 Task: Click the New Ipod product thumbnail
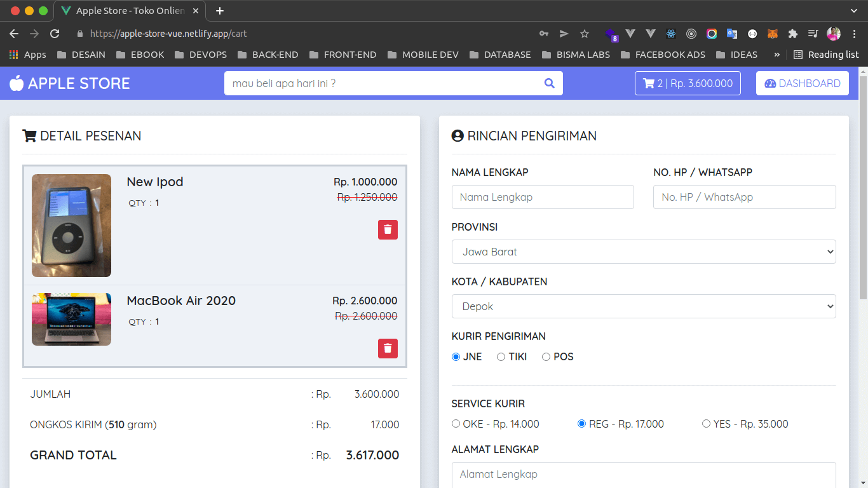coord(71,226)
